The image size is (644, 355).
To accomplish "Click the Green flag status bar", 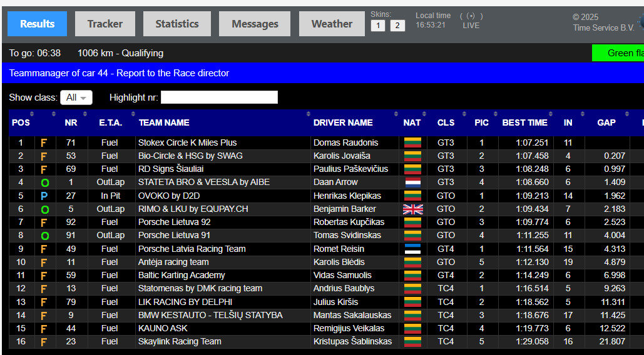I will point(618,53).
